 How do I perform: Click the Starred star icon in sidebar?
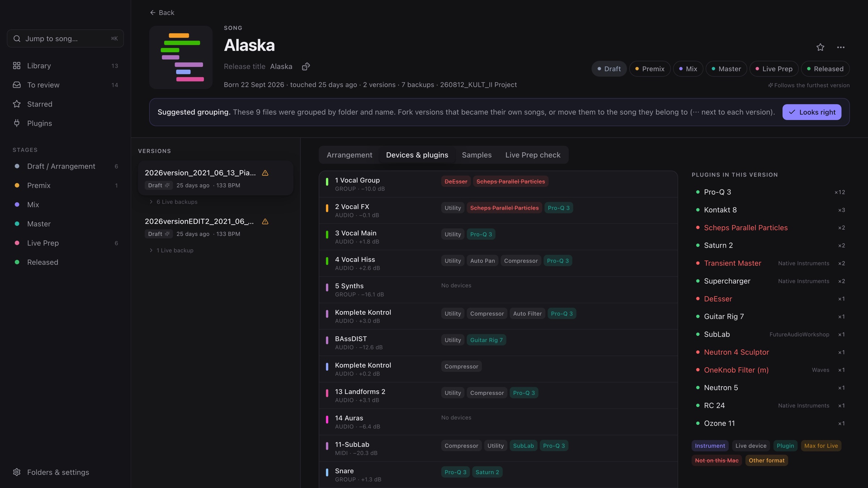17,104
